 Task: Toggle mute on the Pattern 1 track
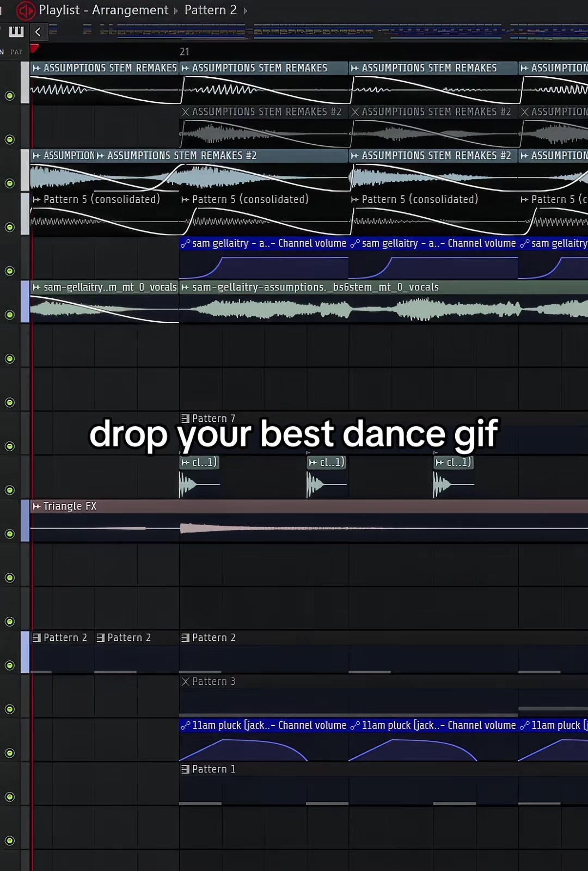[9, 797]
